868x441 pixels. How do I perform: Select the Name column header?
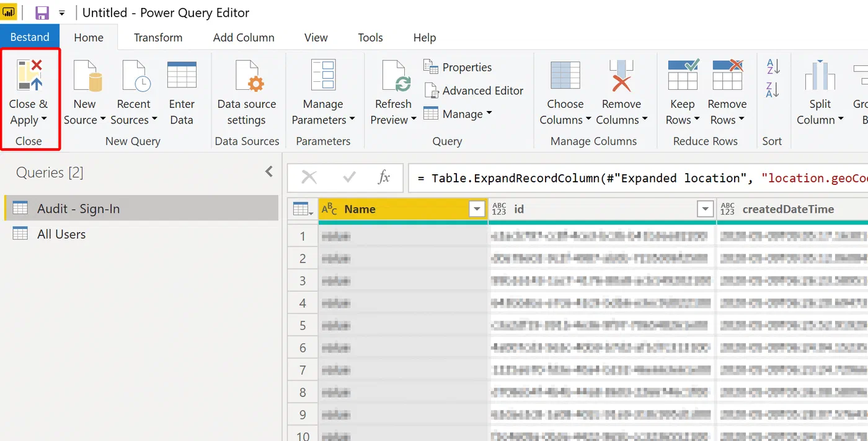point(403,209)
